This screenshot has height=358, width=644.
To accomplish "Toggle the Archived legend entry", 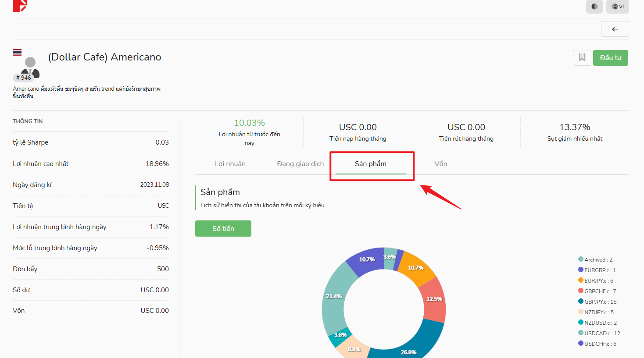I will [x=595, y=259].
